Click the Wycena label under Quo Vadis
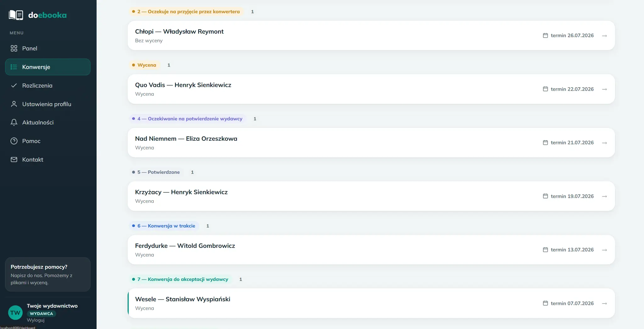Image resolution: width=644 pixels, height=329 pixels. tap(145, 94)
